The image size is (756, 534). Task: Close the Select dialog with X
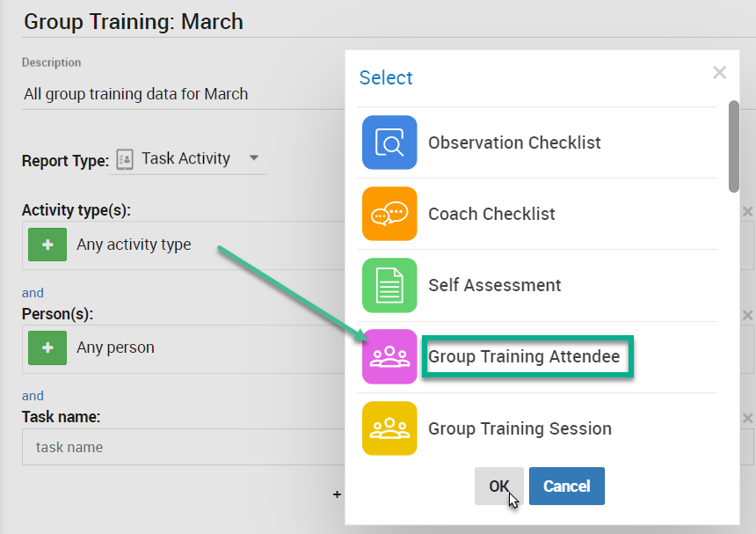tap(719, 73)
